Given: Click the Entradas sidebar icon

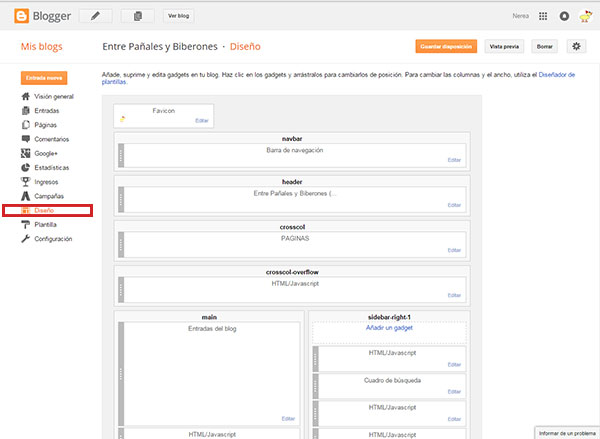Looking at the screenshot, I should point(26,111).
